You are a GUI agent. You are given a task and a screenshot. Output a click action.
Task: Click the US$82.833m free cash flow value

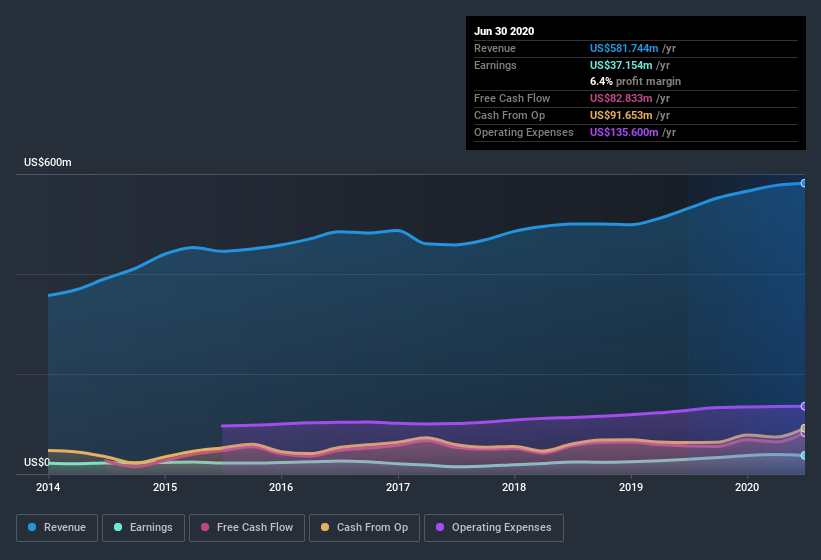pyautogui.click(x=621, y=98)
